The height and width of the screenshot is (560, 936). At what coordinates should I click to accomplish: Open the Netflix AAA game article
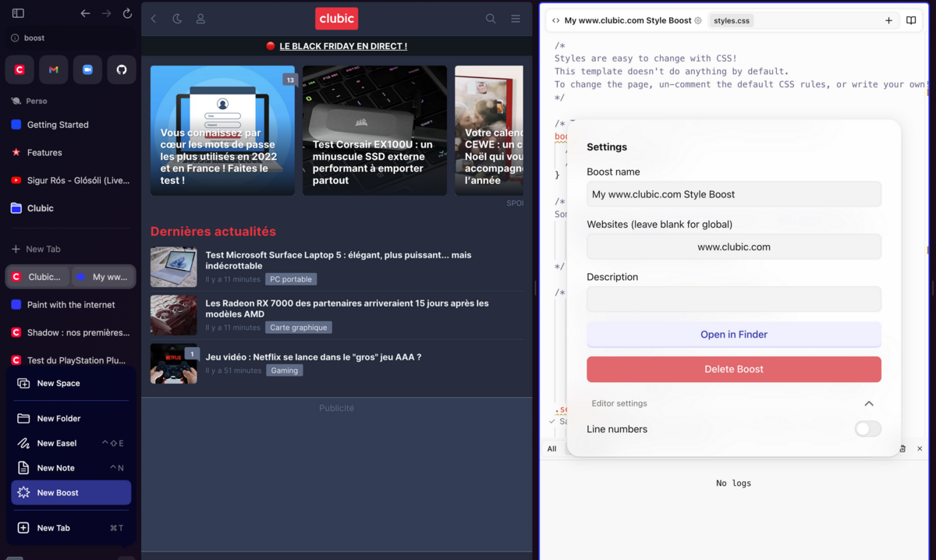[314, 357]
